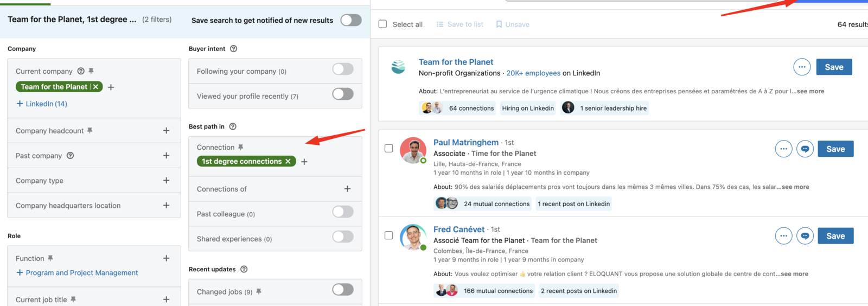Remove the 1st degree connections filter
Screen dimensions: 868x306
(x=288, y=161)
